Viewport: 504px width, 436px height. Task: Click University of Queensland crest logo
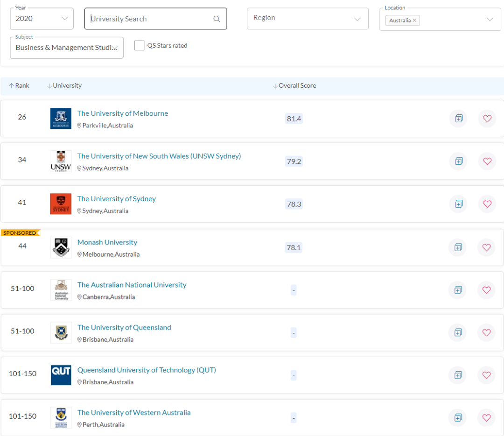click(61, 332)
